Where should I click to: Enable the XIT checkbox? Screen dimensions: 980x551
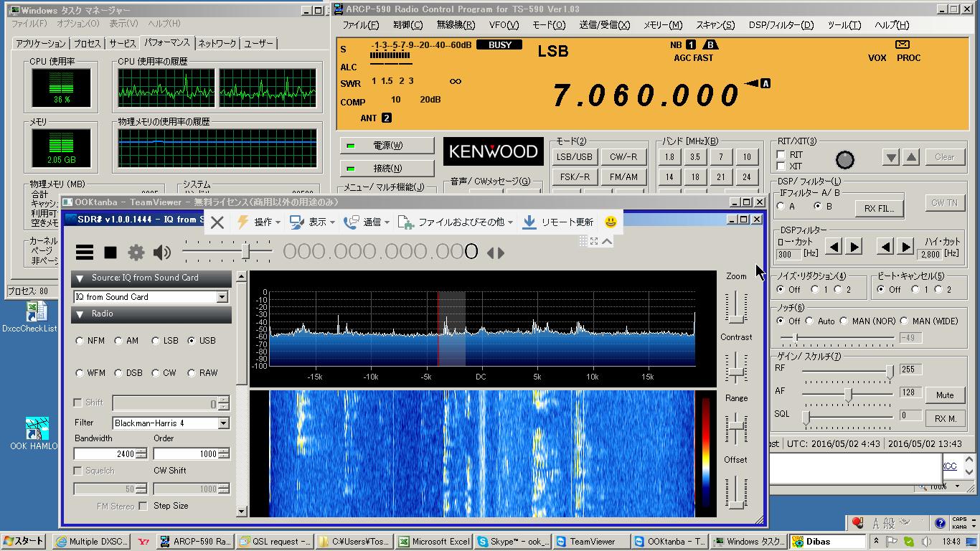tap(781, 166)
